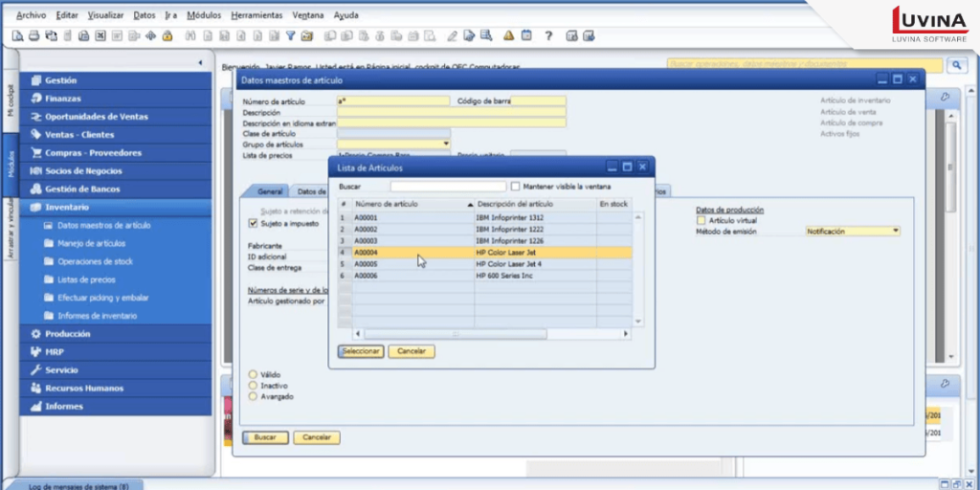Image resolution: width=980 pixels, height=490 pixels.
Task: Click the printer icon in the toolbar
Action: tap(34, 35)
